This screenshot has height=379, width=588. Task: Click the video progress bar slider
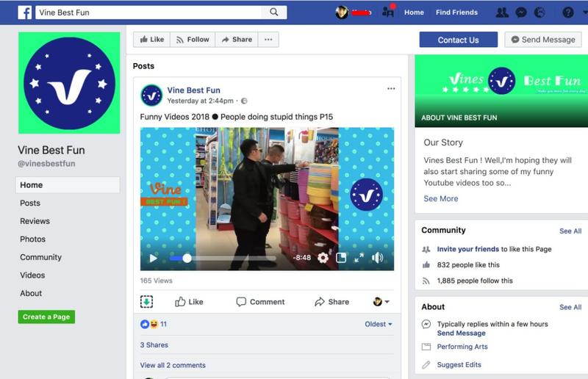(187, 258)
